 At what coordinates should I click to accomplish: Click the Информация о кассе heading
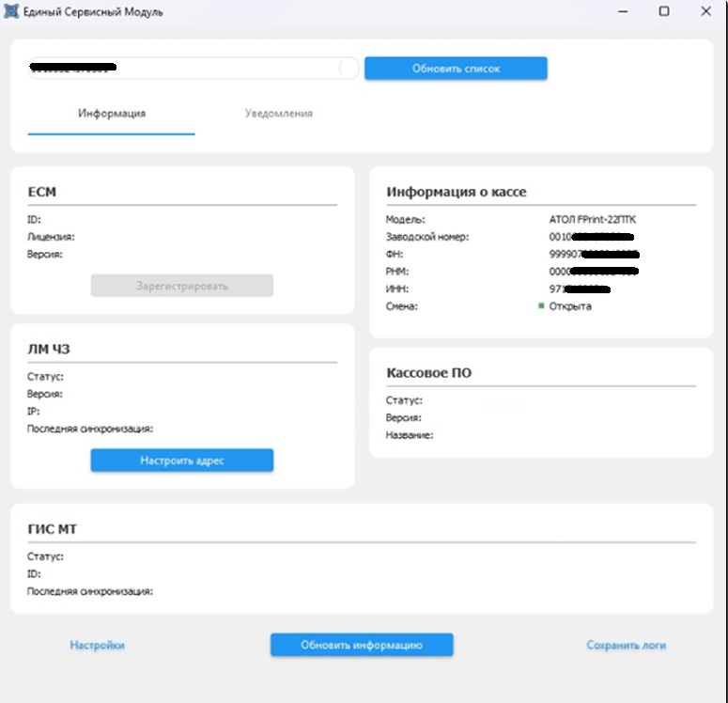pos(457,192)
